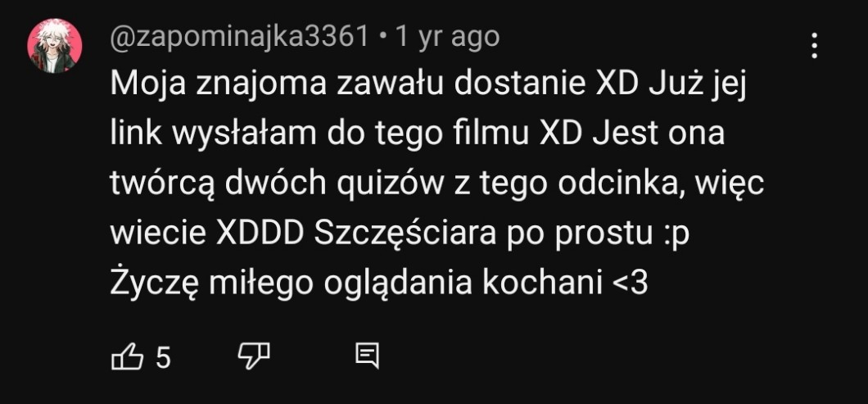
Task: Open reply box via the reply icon
Action: [x=367, y=356]
